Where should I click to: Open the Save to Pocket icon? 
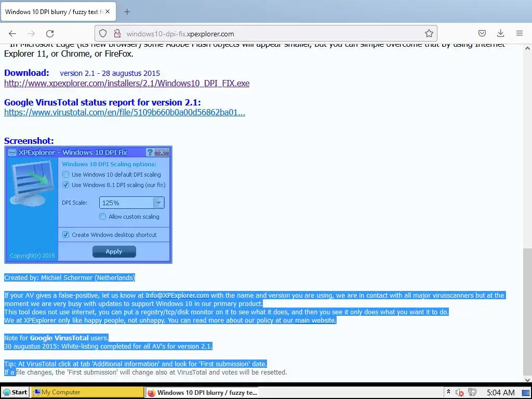coord(482,33)
